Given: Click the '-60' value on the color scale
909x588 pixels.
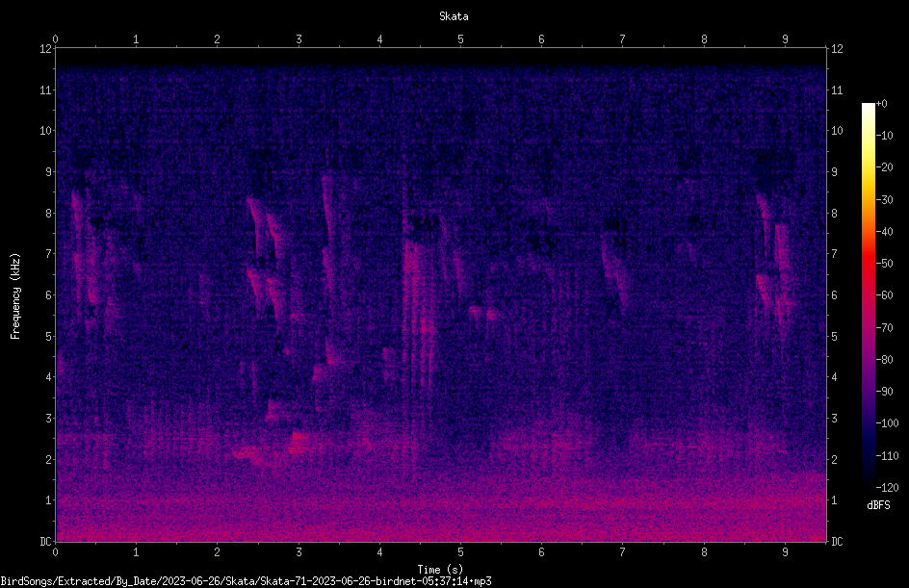Looking at the screenshot, I should tap(884, 295).
